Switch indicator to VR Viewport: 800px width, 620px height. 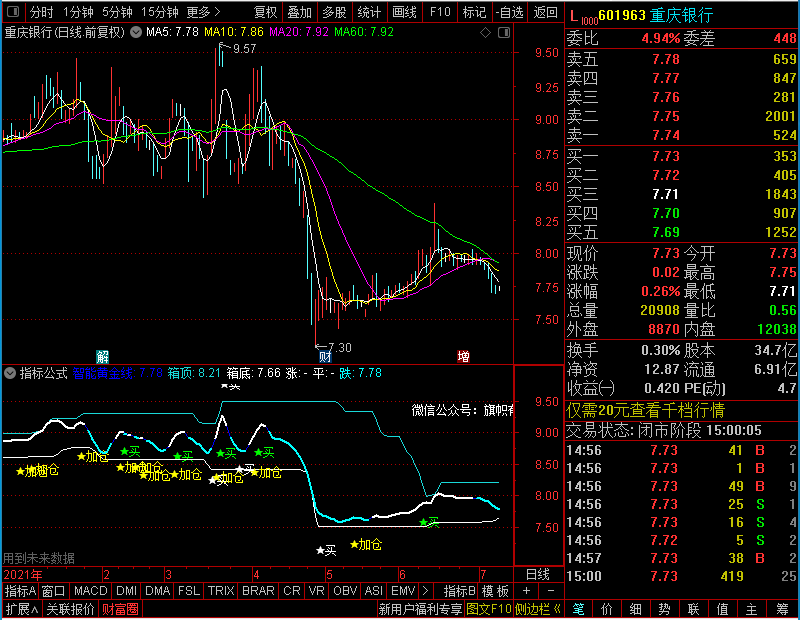(x=316, y=591)
